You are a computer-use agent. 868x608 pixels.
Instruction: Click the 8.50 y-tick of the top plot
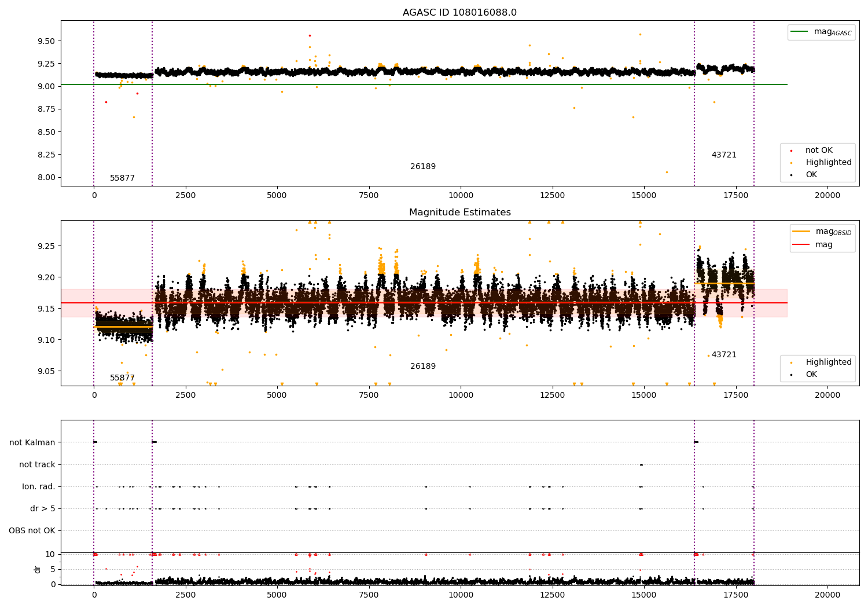point(46,132)
